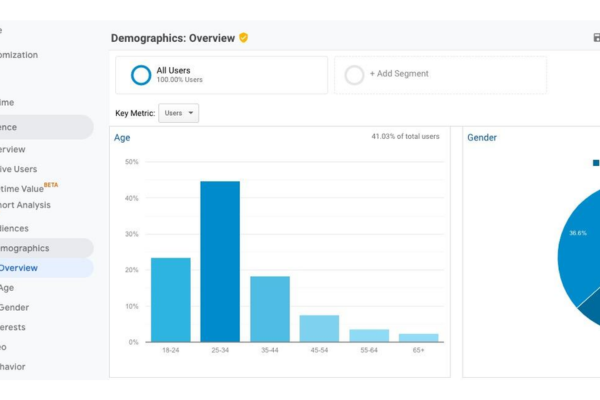Click the verified shield icon beside Demographics: Overview
The image size is (600, 400).
pyautogui.click(x=243, y=38)
